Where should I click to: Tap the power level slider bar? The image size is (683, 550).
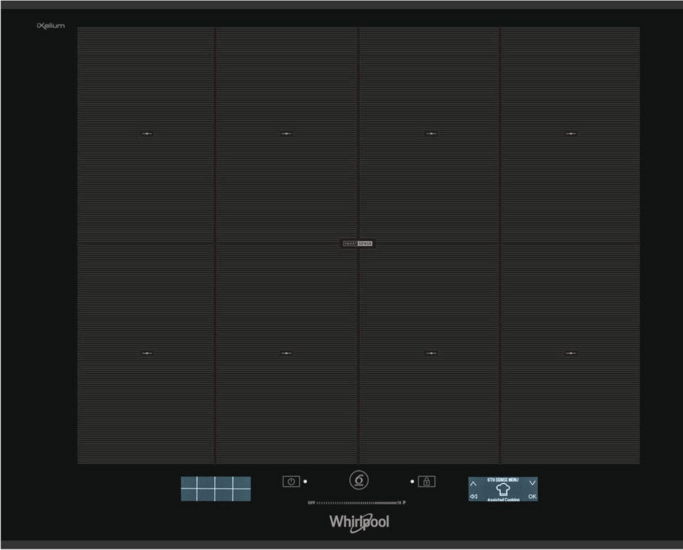click(x=356, y=502)
